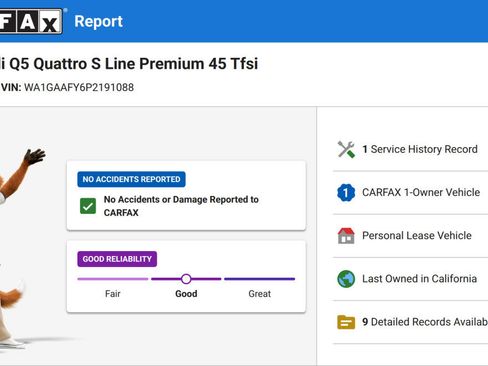This screenshot has width=488, height=366.
Task: Click the reliability slider handle at Good
Action: click(x=186, y=279)
